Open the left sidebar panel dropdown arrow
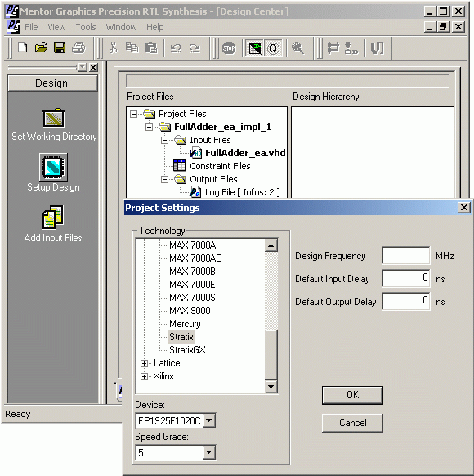This screenshot has width=474, height=476. (83, 67)
